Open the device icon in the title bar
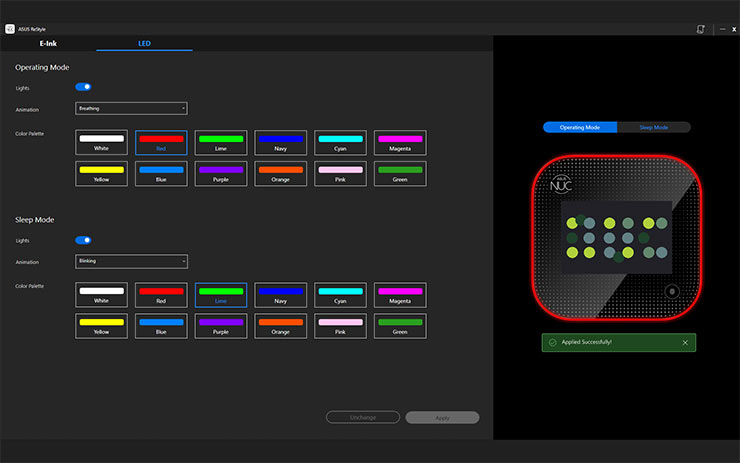Viewport: 740px width, 463px height. pyautogui.click(x=702, y=28)
